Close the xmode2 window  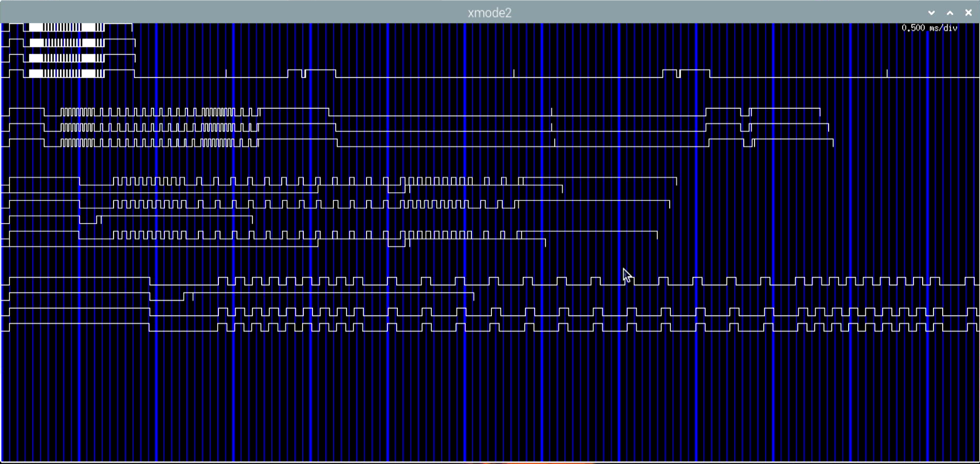pyautogui.click(x=968, y=12)
